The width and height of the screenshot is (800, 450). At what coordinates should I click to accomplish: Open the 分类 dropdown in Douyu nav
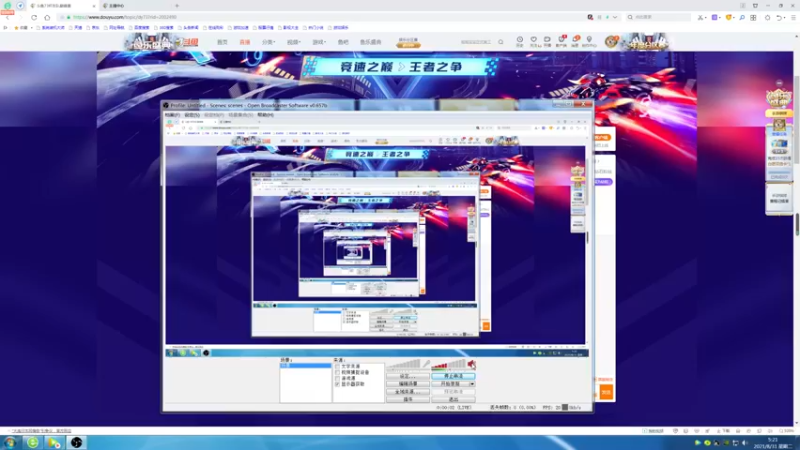pos(268,42)
